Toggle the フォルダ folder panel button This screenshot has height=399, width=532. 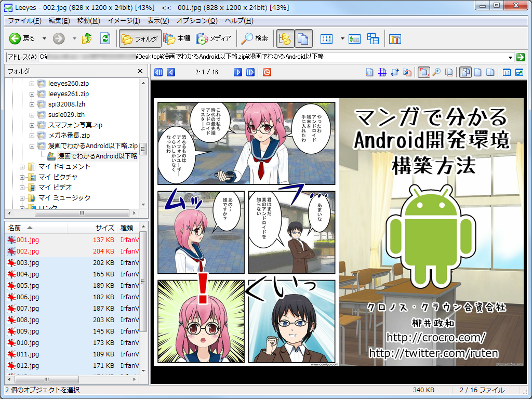139,38
